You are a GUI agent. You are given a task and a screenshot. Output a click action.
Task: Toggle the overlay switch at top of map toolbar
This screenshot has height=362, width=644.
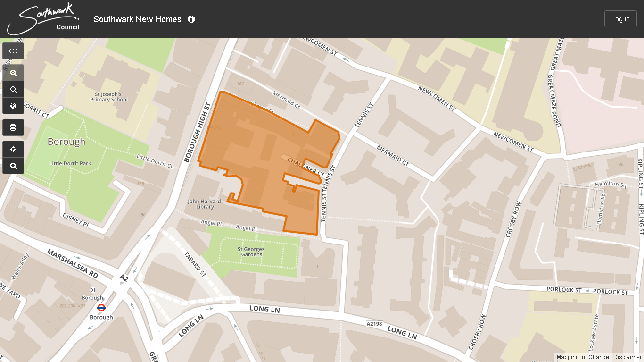[x=13, y=51]
